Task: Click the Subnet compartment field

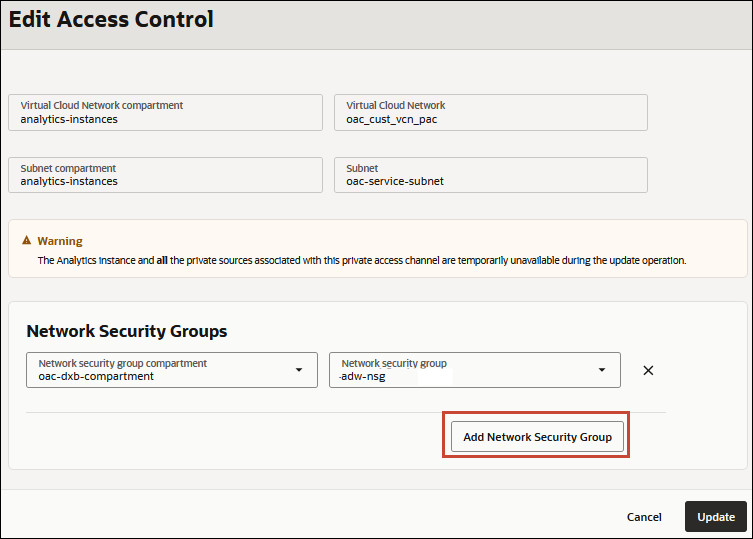Action: tap(165, 175)
